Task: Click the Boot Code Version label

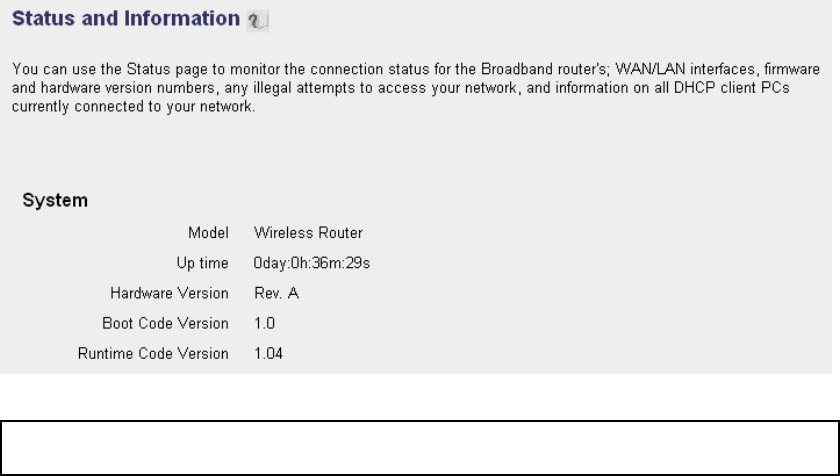Action: tap(166, 323)
